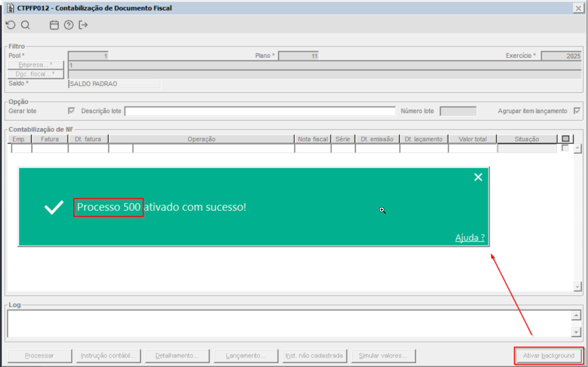Click the Dt. laçamento column header
Viewport: 588px width, 367px height.
coord(423,139)
